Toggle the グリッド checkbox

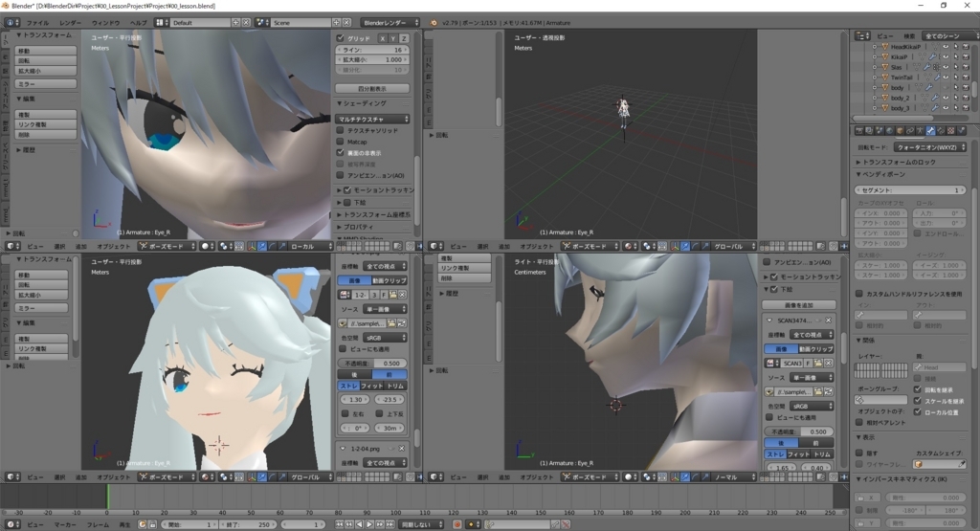341,38
